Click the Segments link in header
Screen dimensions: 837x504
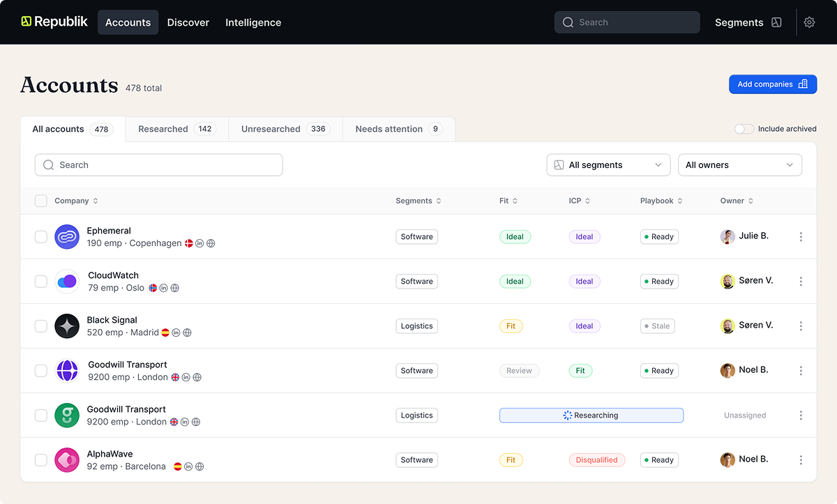point(739,22)
